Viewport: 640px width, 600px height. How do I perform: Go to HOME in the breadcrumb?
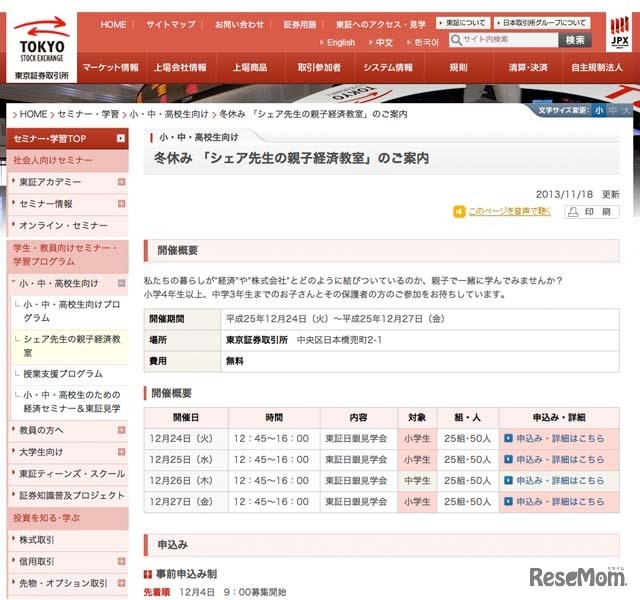point(33,114)
